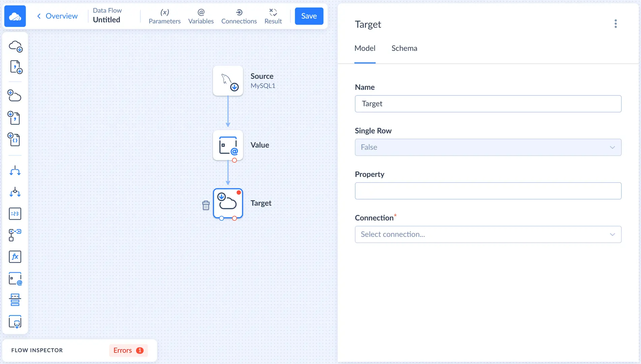This screenshot has height=364, width=641.
Task: Click the Name input field
Action: pos(488,104)
